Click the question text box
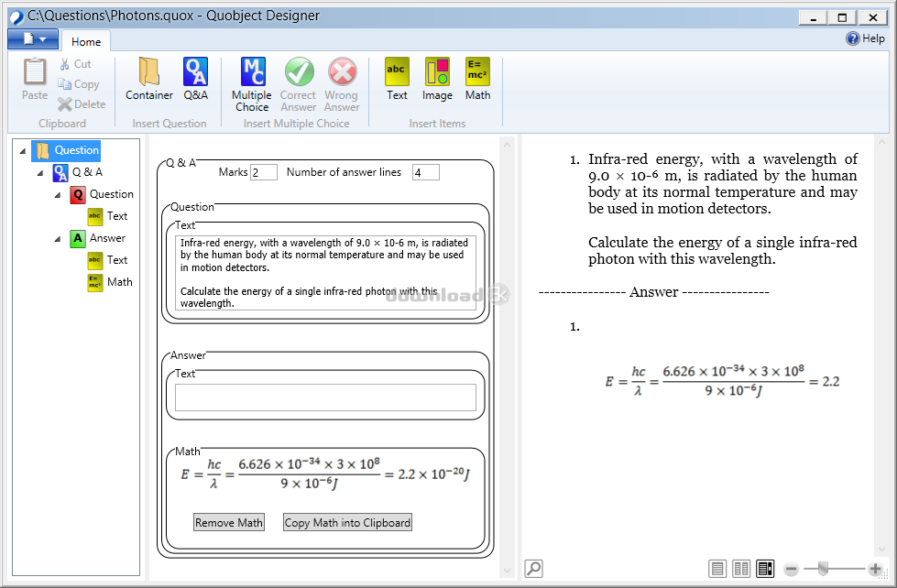The width and height of the screenshot is (897, 588). pos(325,273)
